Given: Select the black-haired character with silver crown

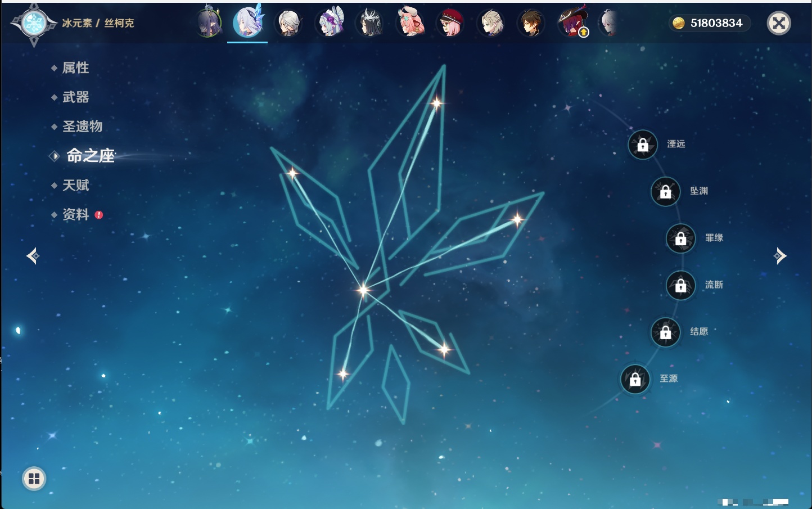Looking at the screenshot, I should coord(370,23).
